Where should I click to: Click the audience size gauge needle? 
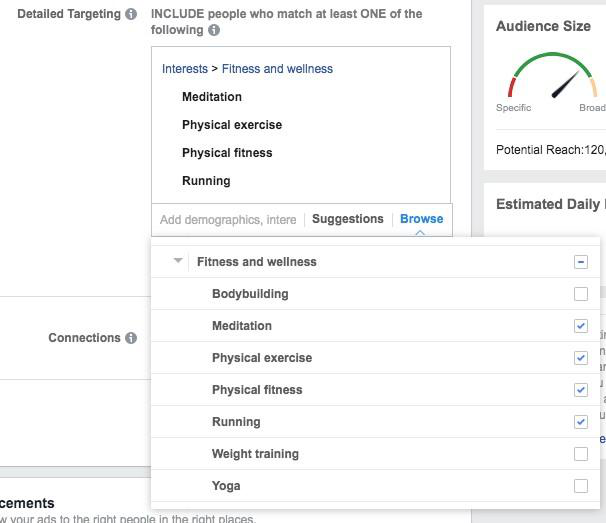(566, 84)
